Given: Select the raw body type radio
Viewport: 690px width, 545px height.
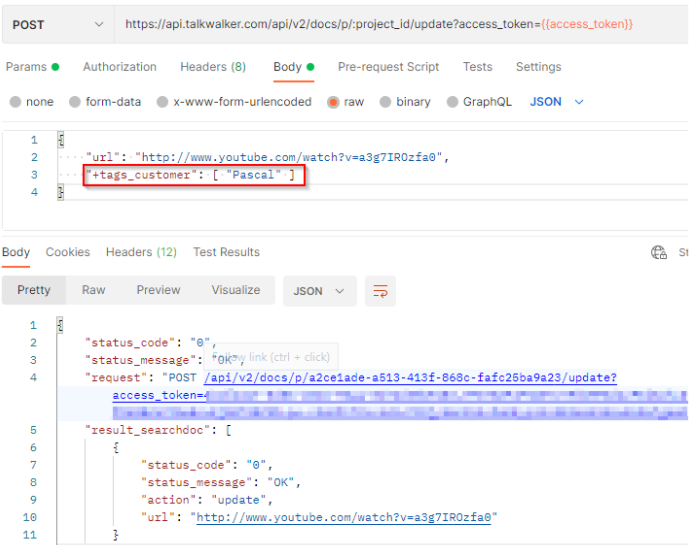Looking at the screenshot, I should [333, 102].
